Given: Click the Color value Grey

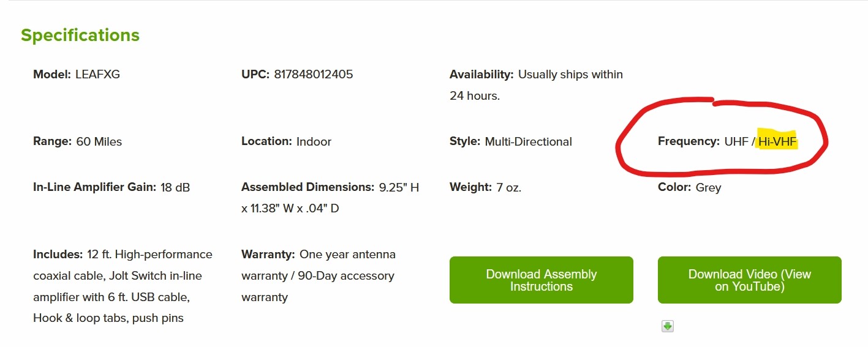Looking at the screenshot, I should (708, 187).
